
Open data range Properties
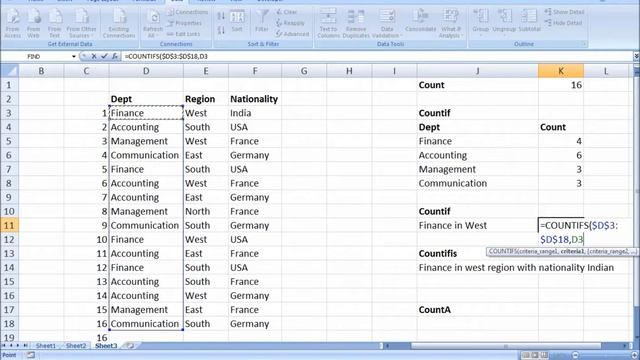tap(184, 23)
